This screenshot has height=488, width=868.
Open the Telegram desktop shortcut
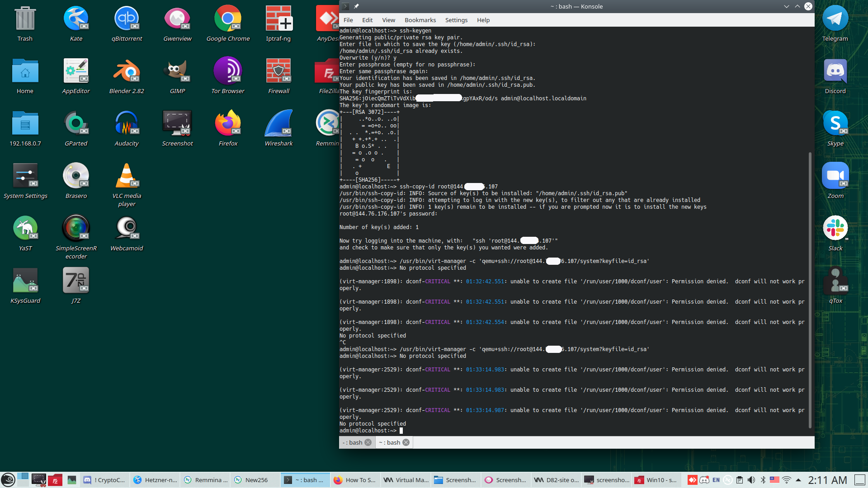click(835, 18)
